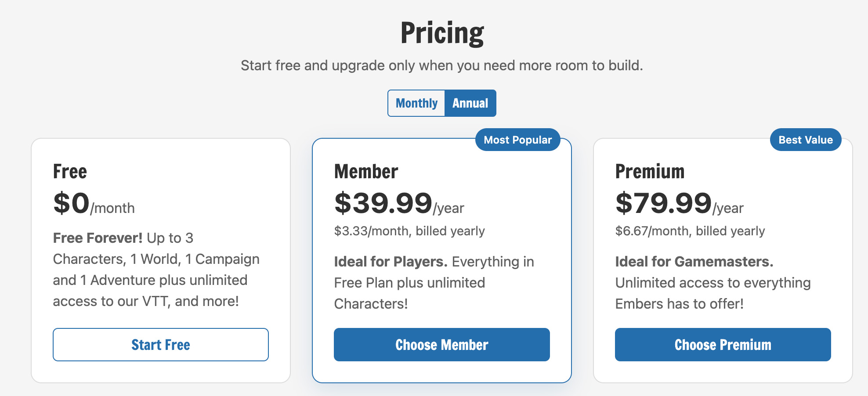Click the Best Value badge
Image resolution: width=868 pixels, height=396 pixels.
[x=806, y=140]
